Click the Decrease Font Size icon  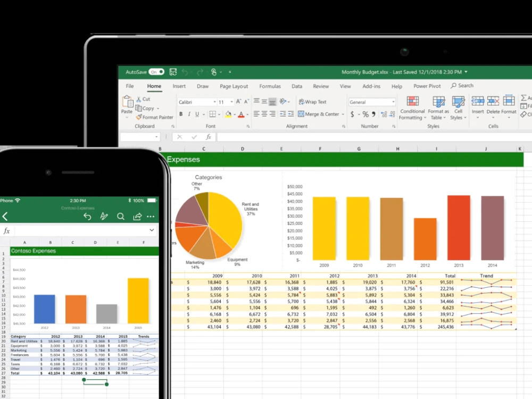(x=247, y=102)
